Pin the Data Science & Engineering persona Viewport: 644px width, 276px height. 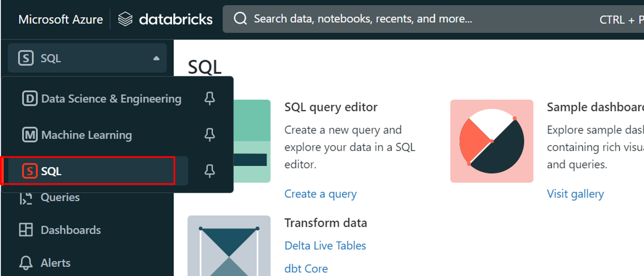click(210, 98)
